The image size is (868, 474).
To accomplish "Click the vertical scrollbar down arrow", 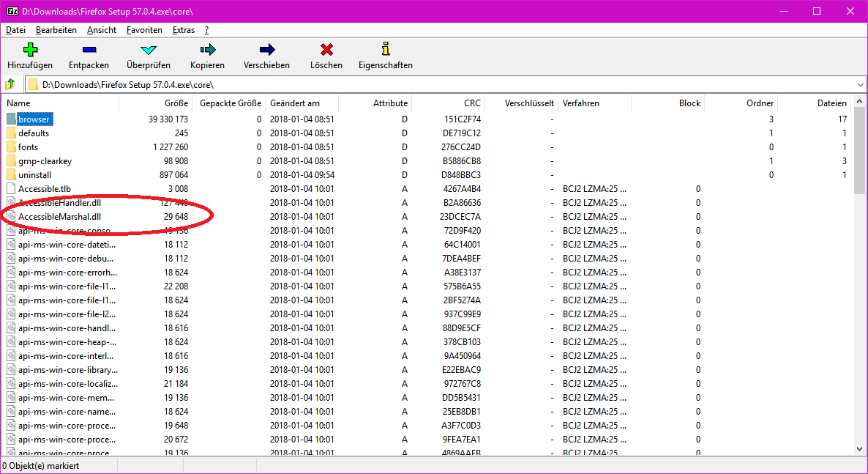I will (859, 448).
